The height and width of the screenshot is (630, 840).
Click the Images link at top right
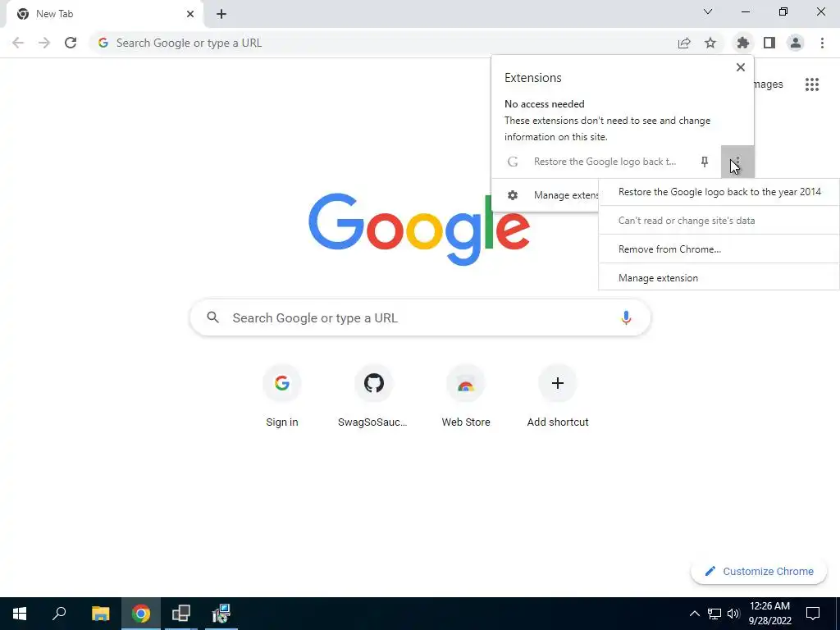point(769,84)
